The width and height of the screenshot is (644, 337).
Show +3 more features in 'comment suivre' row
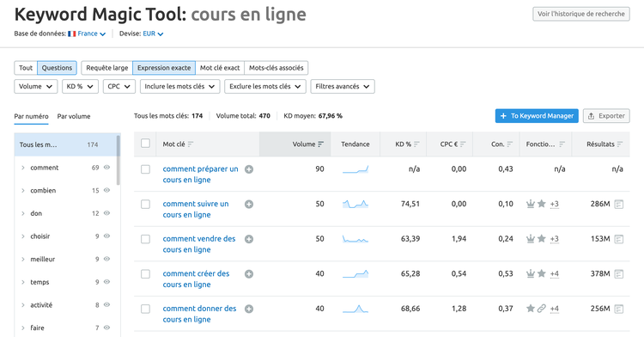(555, 205)
